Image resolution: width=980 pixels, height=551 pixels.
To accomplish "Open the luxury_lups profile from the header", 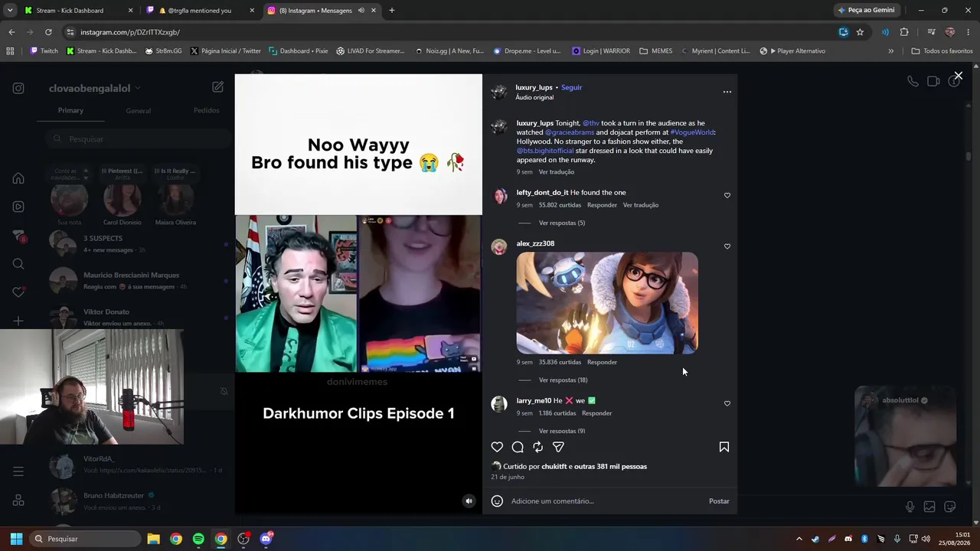I will point(534,87).
